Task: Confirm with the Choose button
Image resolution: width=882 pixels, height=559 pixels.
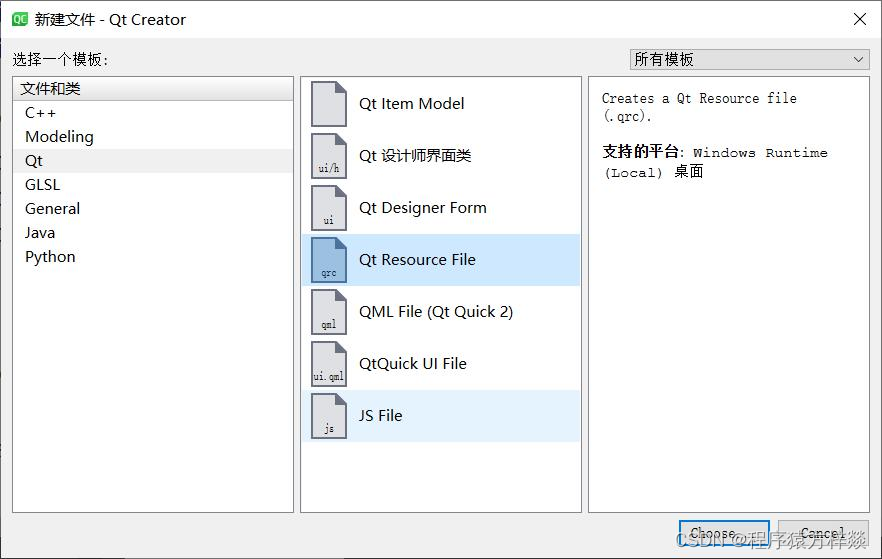Action: (724, 533)
